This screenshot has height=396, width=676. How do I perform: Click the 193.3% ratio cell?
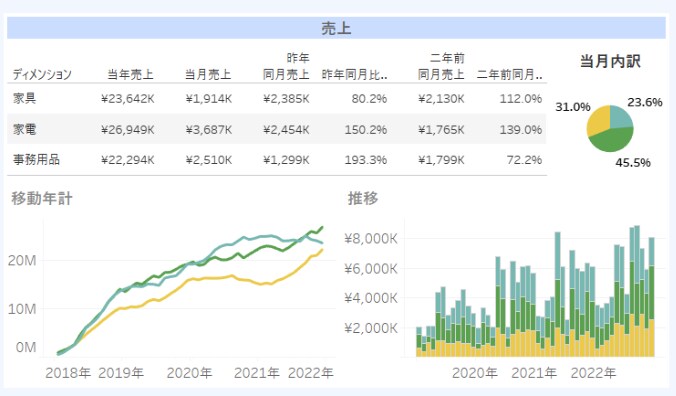[x=366, y=160]
